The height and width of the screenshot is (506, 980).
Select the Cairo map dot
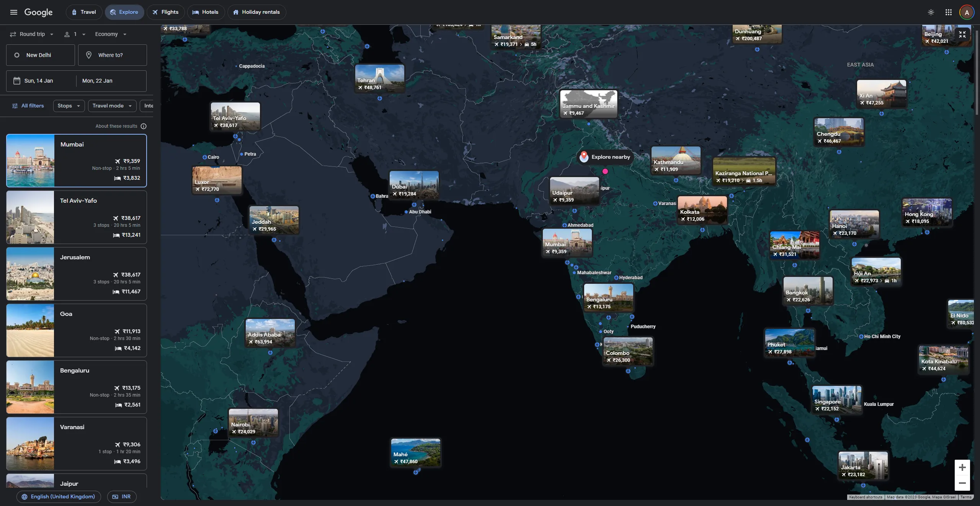pyautogui.click(x=205, y=157)
